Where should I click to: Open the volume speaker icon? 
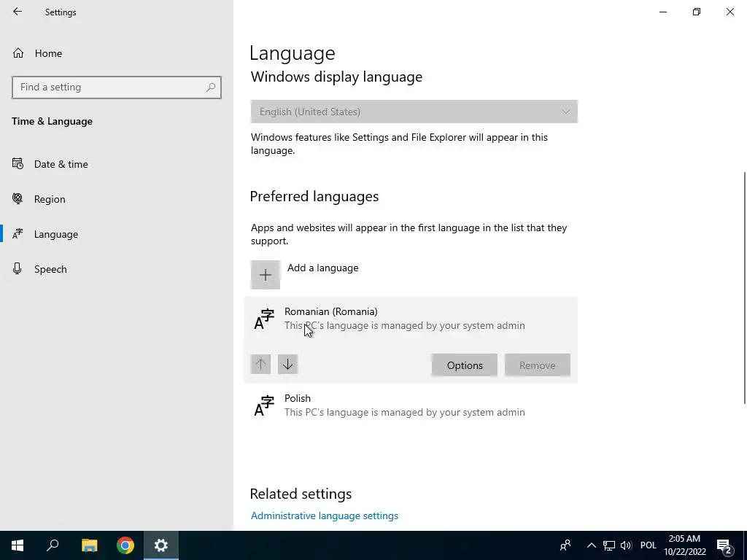626,545
